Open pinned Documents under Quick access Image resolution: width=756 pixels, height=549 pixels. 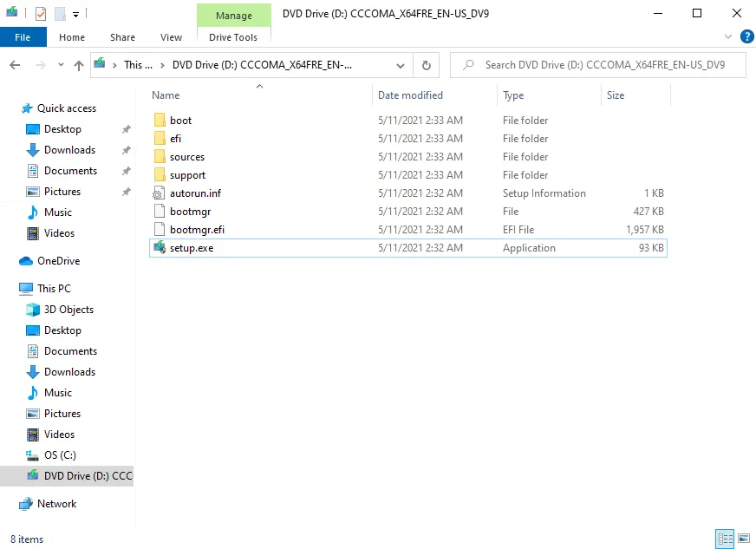[x=70, y=170]
